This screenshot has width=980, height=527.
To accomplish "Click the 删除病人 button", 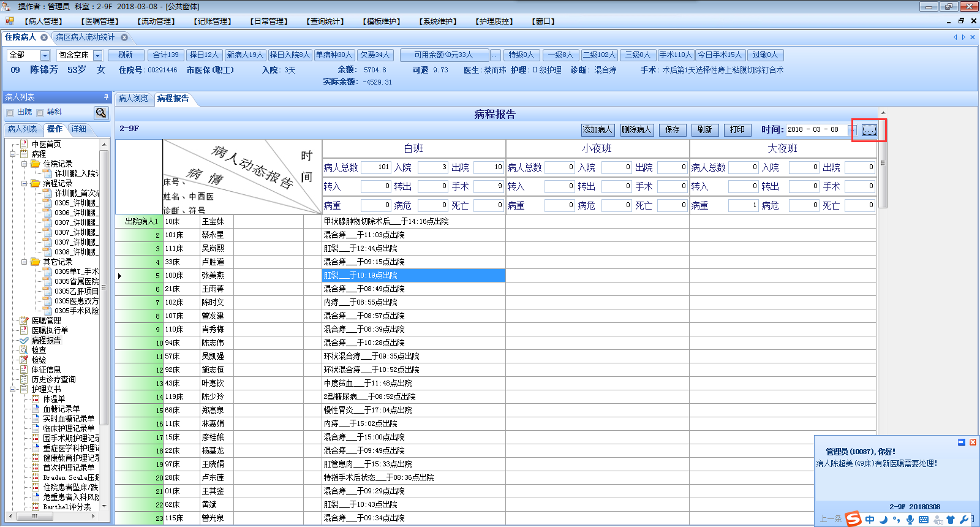I will (636, 130).
